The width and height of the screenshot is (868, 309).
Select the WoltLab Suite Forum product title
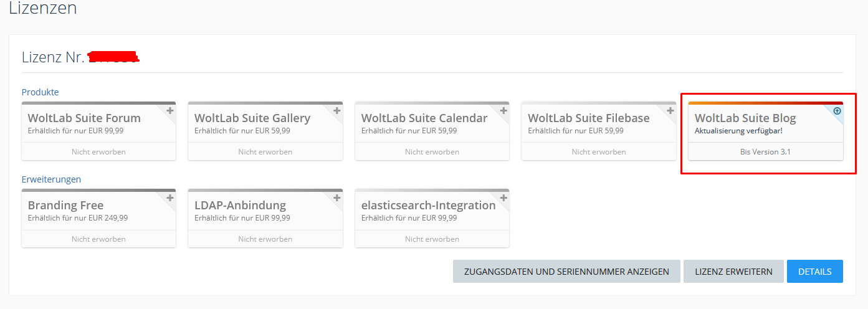coord(84,118)
